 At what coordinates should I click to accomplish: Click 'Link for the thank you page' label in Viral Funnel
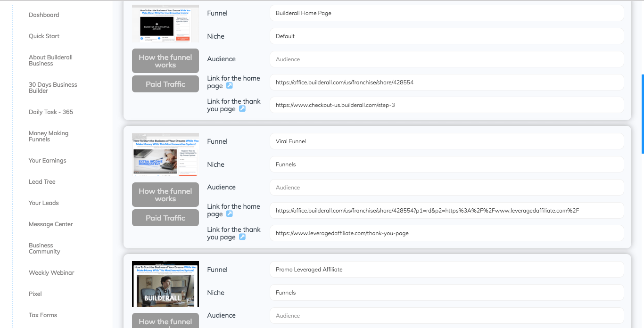[x=233, y=233]
